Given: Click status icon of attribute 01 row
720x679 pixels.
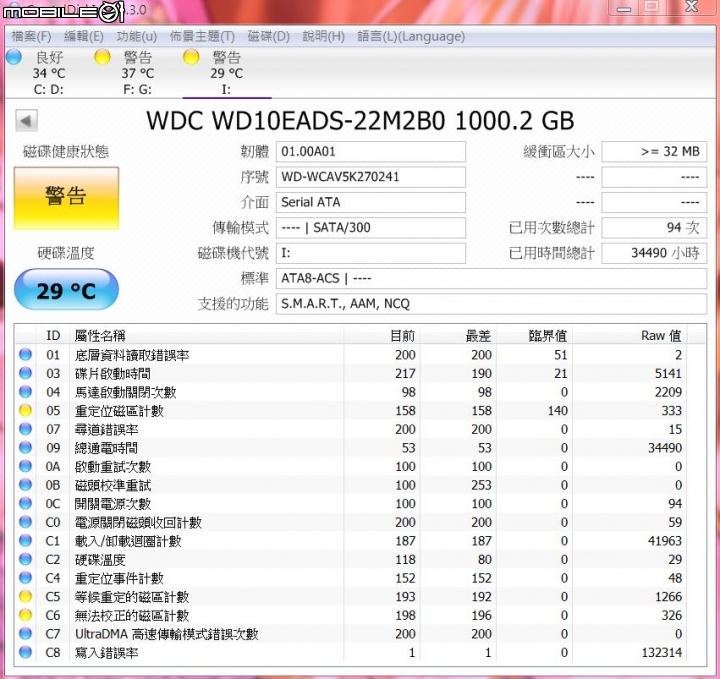Looking at the screenshot, I should 26,354.
